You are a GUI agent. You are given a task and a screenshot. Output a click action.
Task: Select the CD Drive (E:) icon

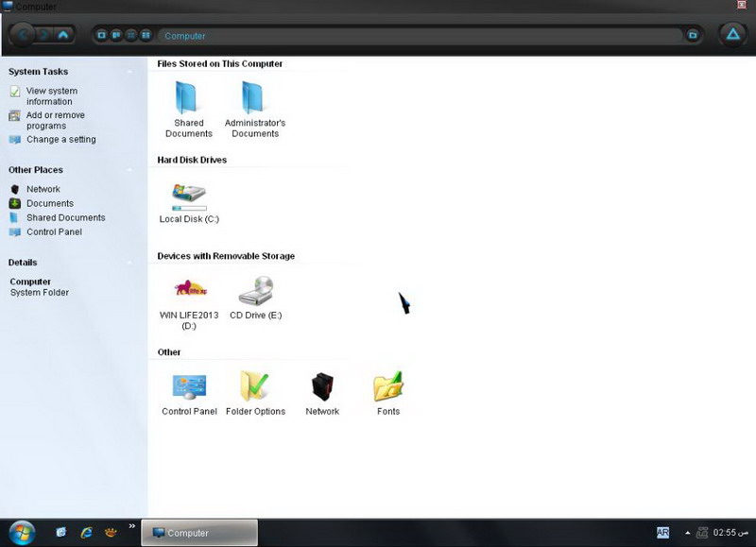point(256,291)
